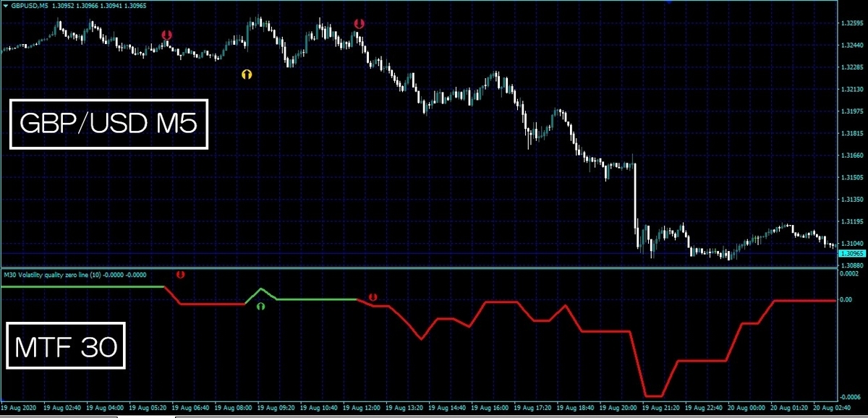Click the red sell arrow above the 06:40 candles
868x418 pixels.
pos(168,33)
